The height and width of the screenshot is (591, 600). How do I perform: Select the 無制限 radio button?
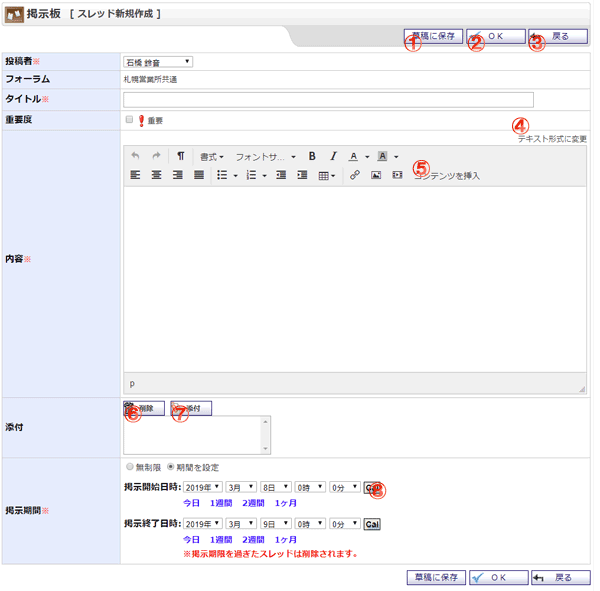pos(130,466)
